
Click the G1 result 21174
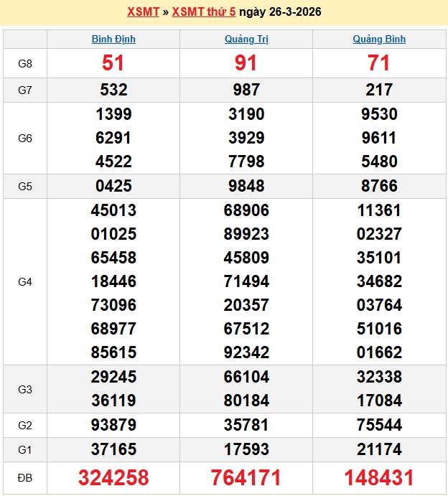pyautogui.click(x=379, y=449)
